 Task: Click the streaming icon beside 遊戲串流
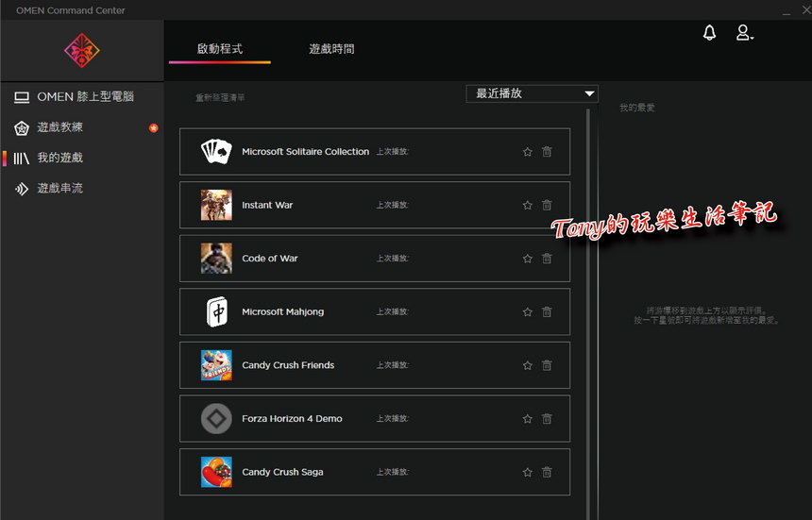tap(21, 189)
